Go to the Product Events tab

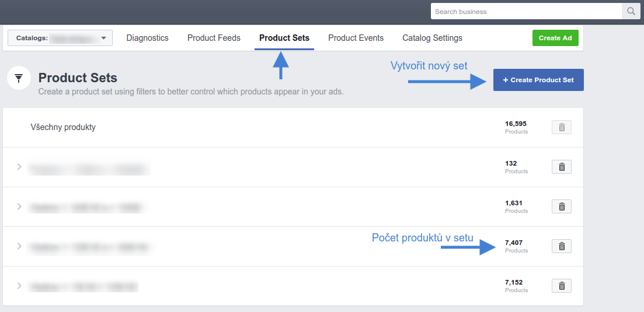tap(356, 38)
